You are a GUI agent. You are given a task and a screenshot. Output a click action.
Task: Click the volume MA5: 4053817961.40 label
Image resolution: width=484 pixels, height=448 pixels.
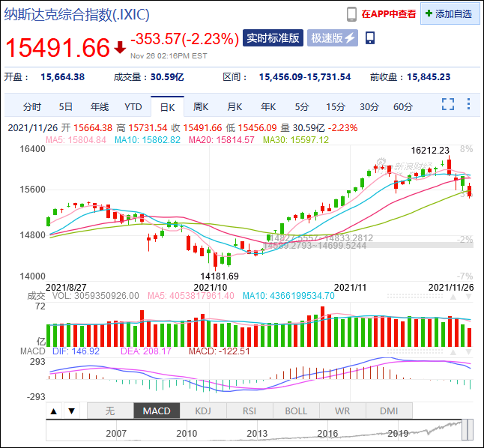point(191,296)
